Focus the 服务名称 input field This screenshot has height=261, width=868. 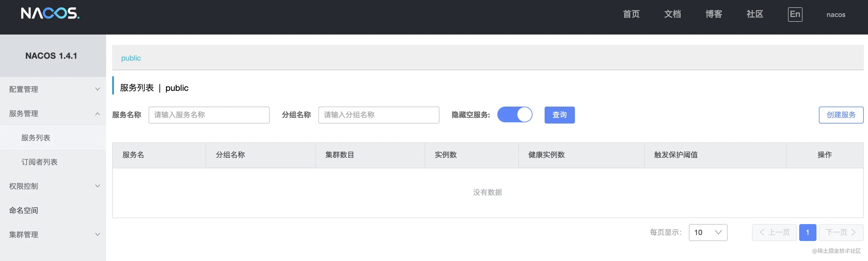tap(209, 115)
